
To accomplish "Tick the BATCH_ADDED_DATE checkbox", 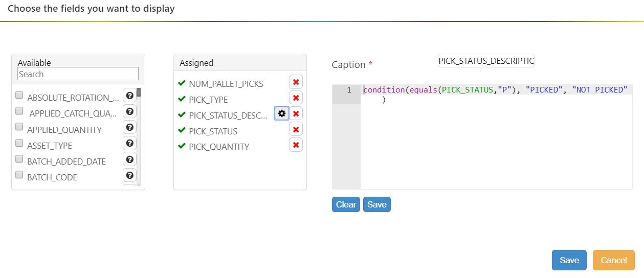I will pyautogui.click(x=19, y=158).
